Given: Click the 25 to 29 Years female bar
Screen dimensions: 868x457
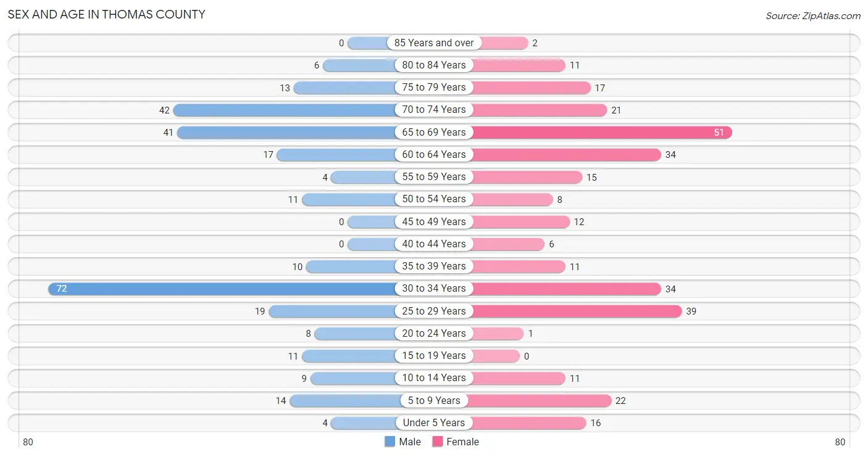Looking at the screenshot, I should (577, 311).
